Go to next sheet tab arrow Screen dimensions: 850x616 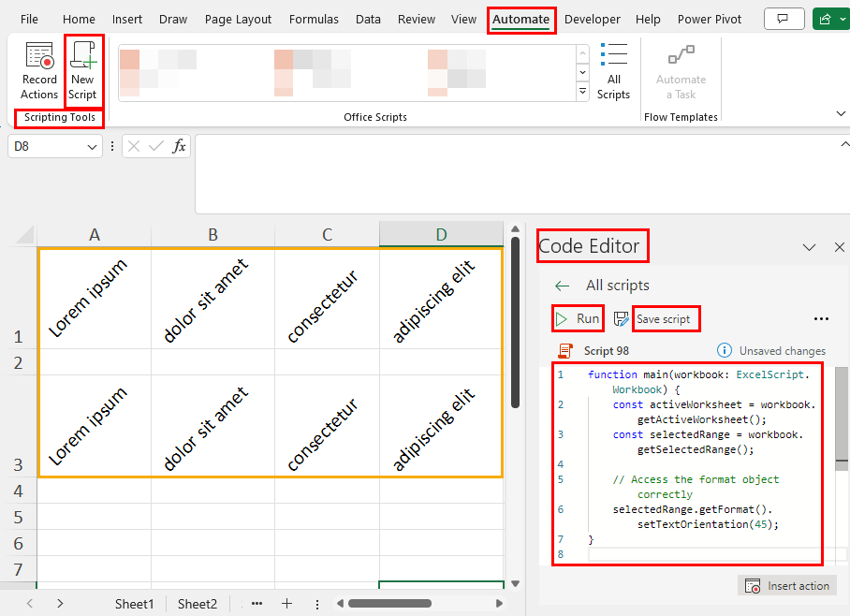pyautogui.click(x=60, y=604)
